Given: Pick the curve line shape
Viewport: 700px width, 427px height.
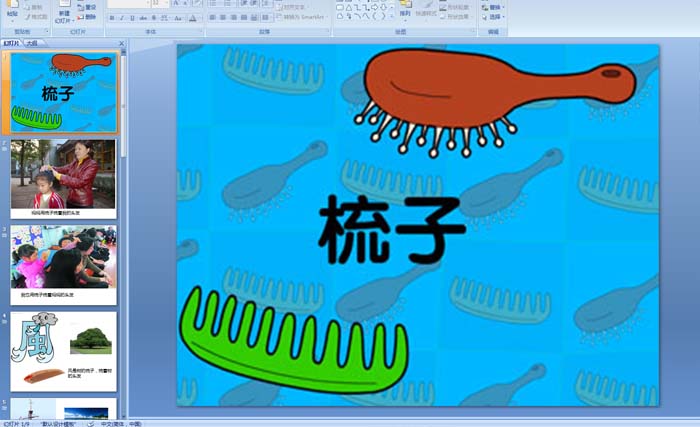Looking at the screenshot, I should pos(358,16).
